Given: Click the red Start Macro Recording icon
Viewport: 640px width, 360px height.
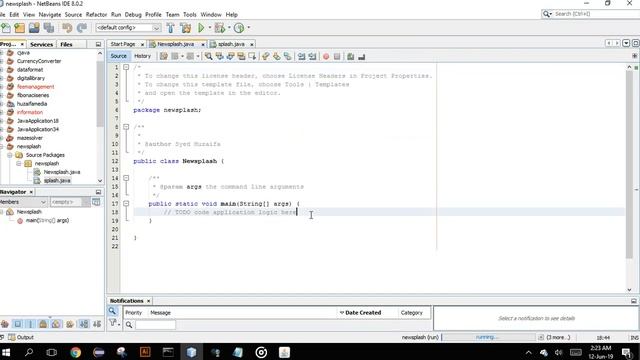Looking at the screenshot, I should (326, 56).
